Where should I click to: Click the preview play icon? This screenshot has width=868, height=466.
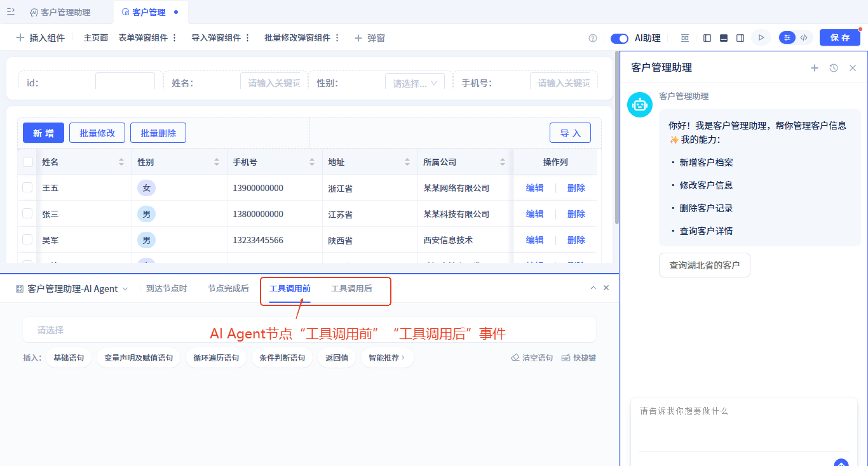[761, 38]
